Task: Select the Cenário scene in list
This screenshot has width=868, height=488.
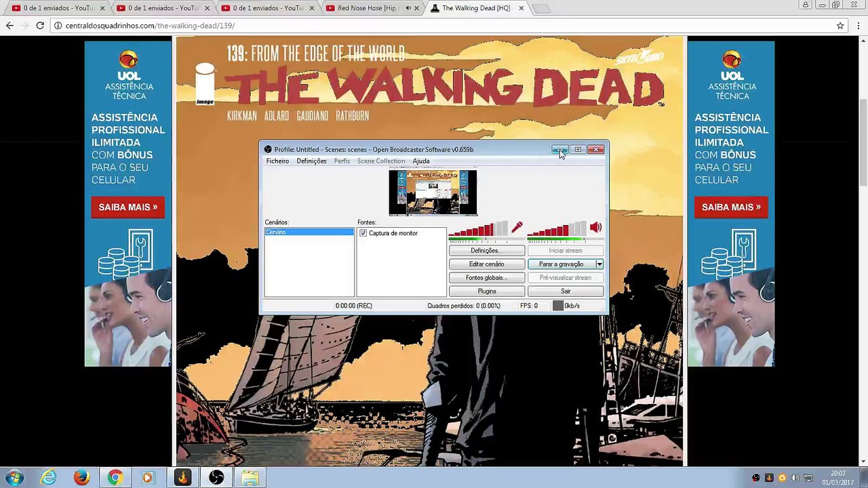Action: tap(309, 232)
